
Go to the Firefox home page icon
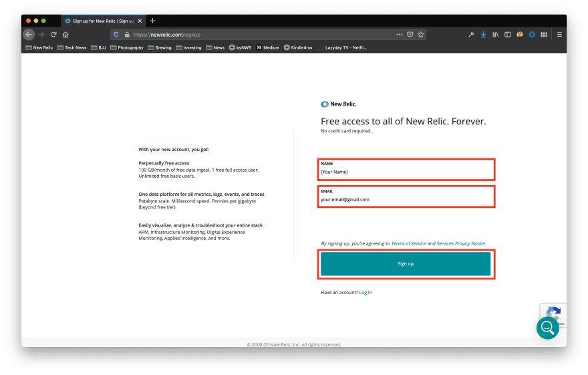pos(65,34)
